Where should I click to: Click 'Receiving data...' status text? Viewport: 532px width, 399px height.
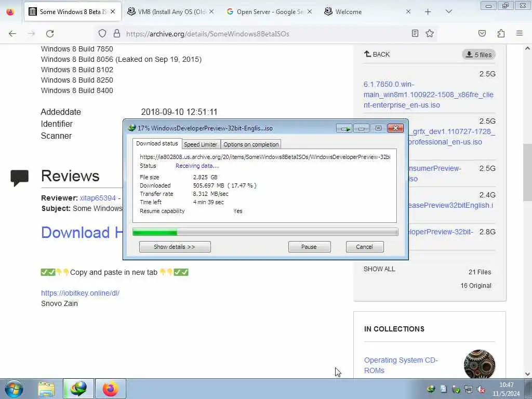pyautogui.click(x=197, y=166)
